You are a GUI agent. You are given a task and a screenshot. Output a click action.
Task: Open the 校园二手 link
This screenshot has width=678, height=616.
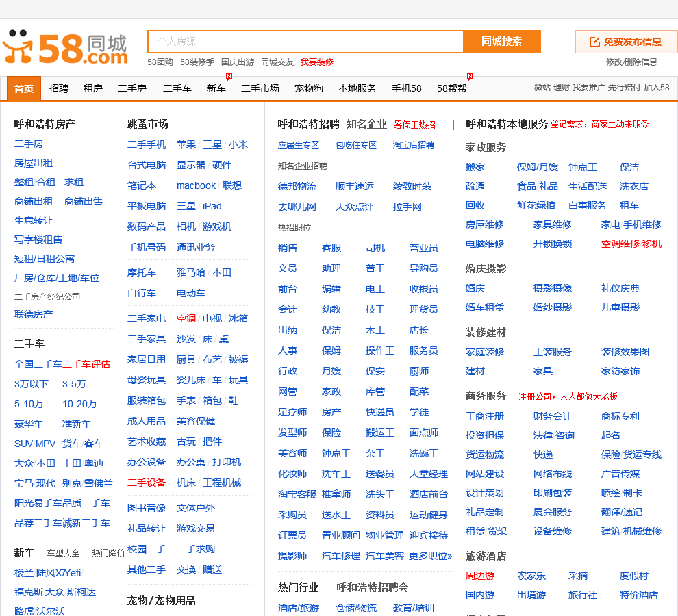[x=146, y=549]
